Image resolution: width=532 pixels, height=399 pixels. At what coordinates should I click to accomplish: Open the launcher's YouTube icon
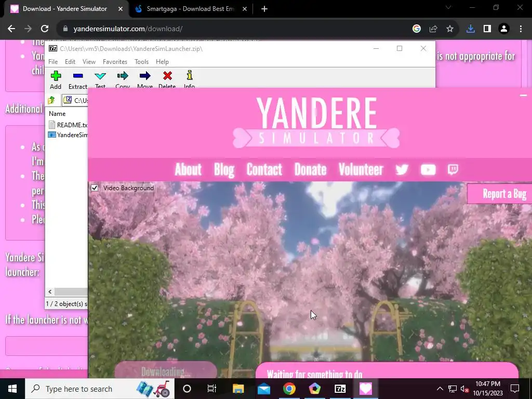[428, 169]
